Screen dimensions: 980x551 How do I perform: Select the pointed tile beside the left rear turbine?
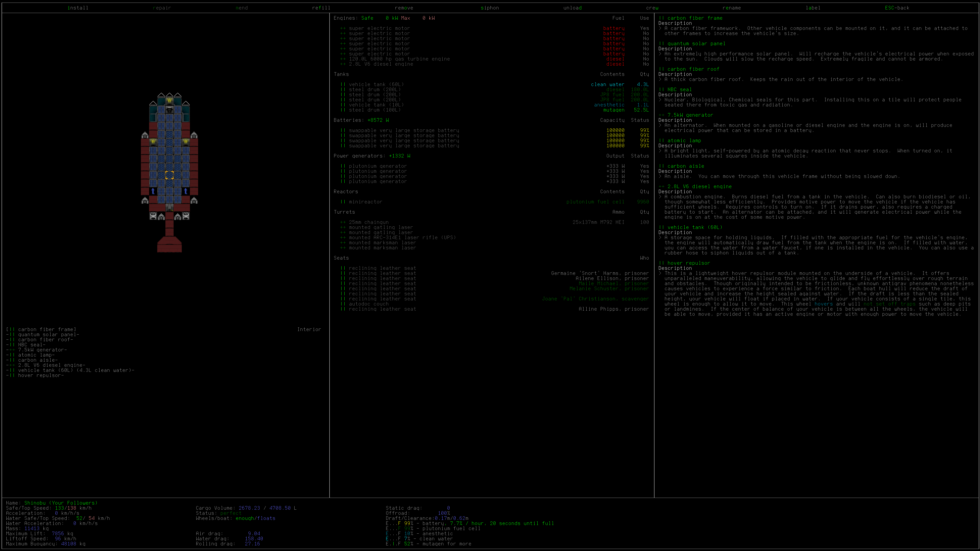161,217
